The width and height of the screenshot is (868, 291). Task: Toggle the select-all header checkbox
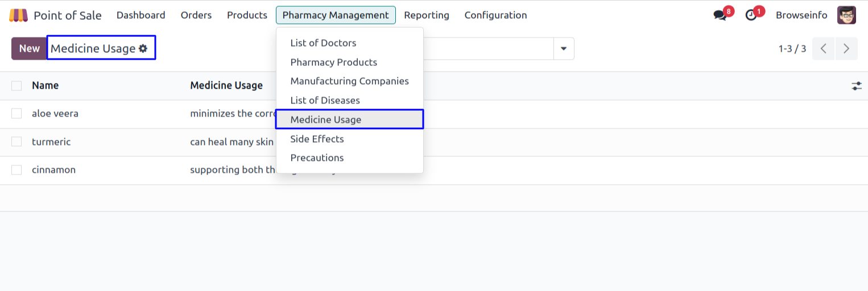(x=16, y=86)
